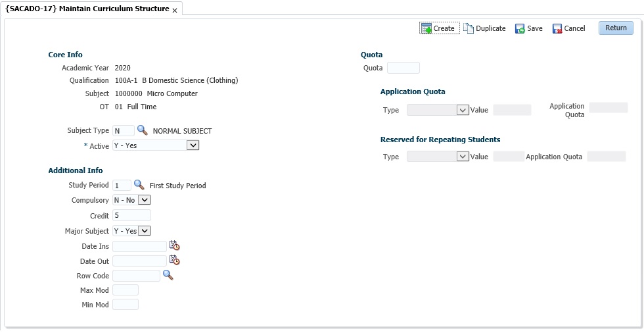
Task: Close the SACADO-17 tab
Action: pyautogui.click(x=175, y=11)
